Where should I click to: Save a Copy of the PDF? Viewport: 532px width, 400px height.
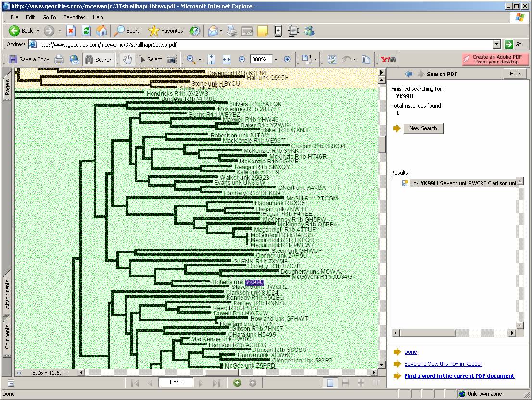point(29,59)
